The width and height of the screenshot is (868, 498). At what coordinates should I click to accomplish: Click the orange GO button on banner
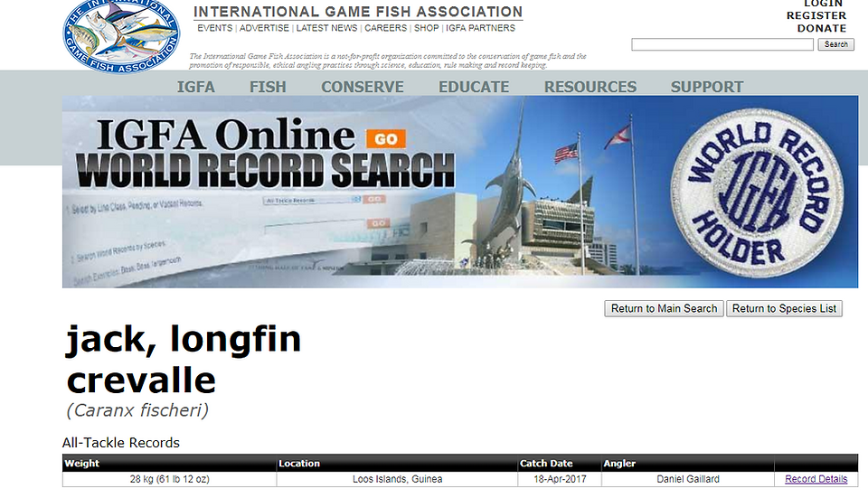[x=386, y=138]
